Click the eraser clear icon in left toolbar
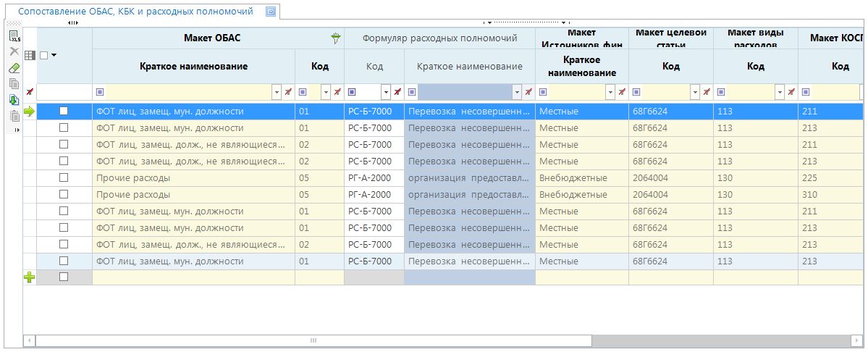The image size is (868, 352). tap(14, 68)
